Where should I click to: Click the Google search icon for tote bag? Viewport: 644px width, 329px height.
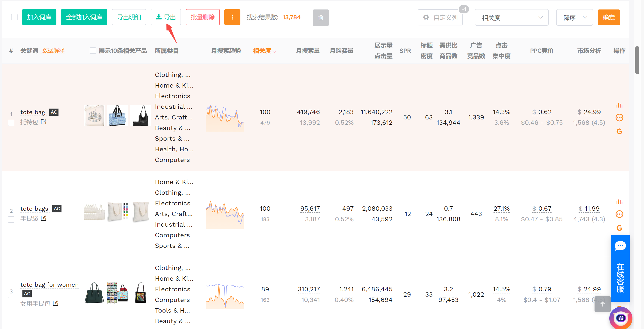click(x=619, y=131)
